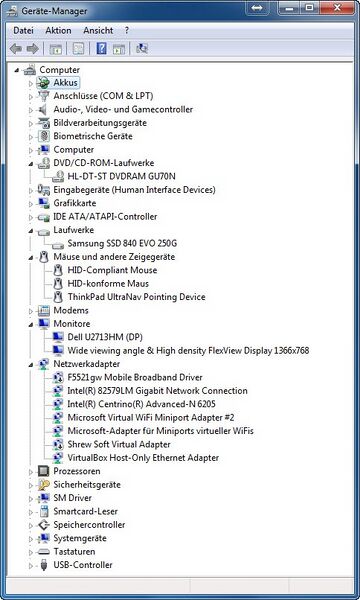Select Intel Centrino Advanced-N 6205

[142, 404]
